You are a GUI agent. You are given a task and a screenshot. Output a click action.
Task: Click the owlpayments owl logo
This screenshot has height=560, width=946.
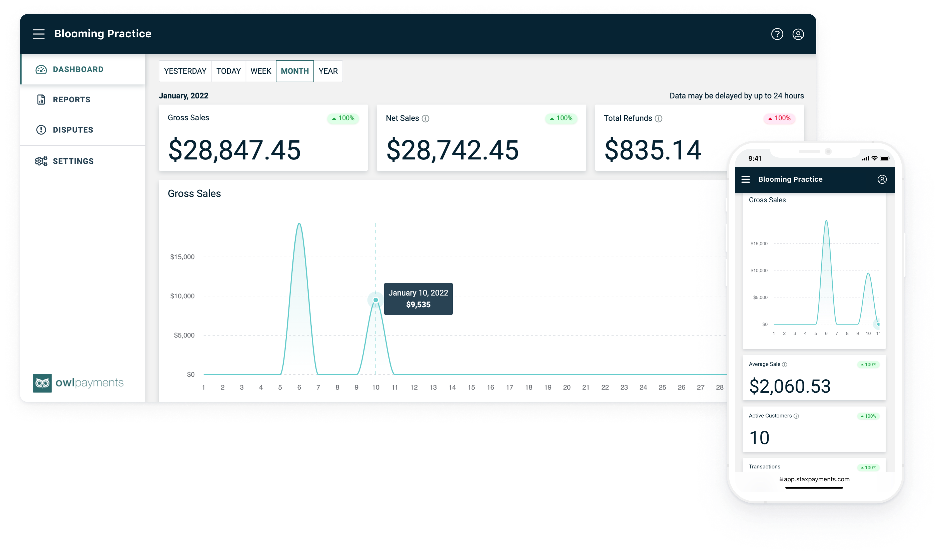point(42,383)
